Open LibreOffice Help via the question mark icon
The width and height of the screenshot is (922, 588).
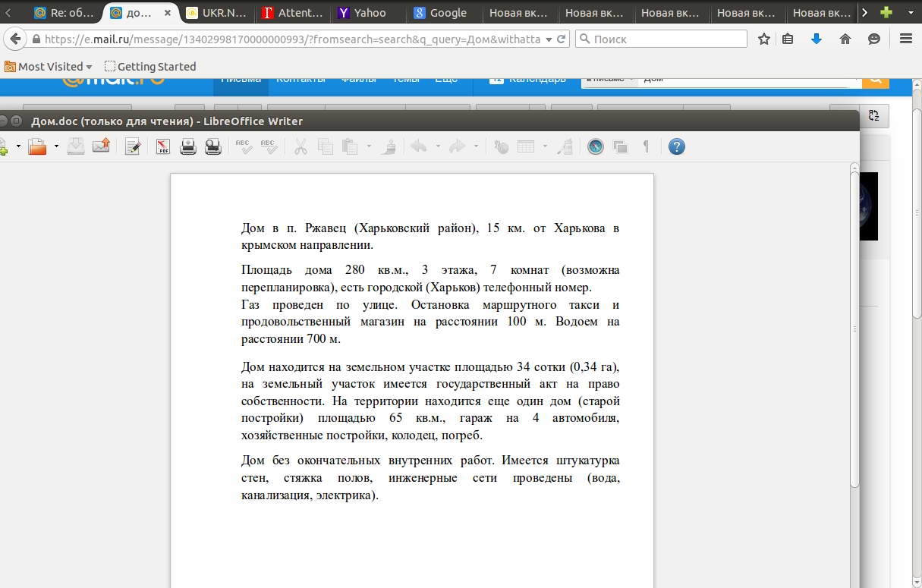tap(675, 146)
